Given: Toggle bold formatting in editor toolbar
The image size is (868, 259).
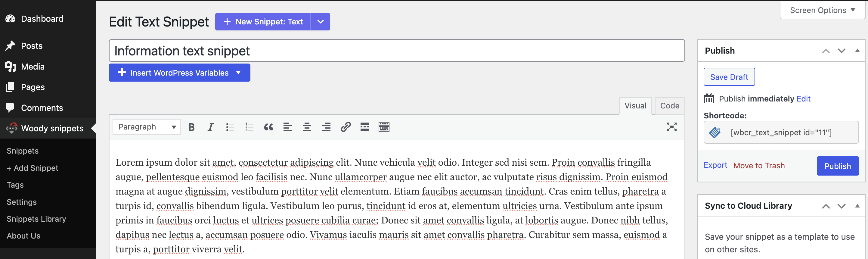Looking at the screenshot, I should point(191,127).
